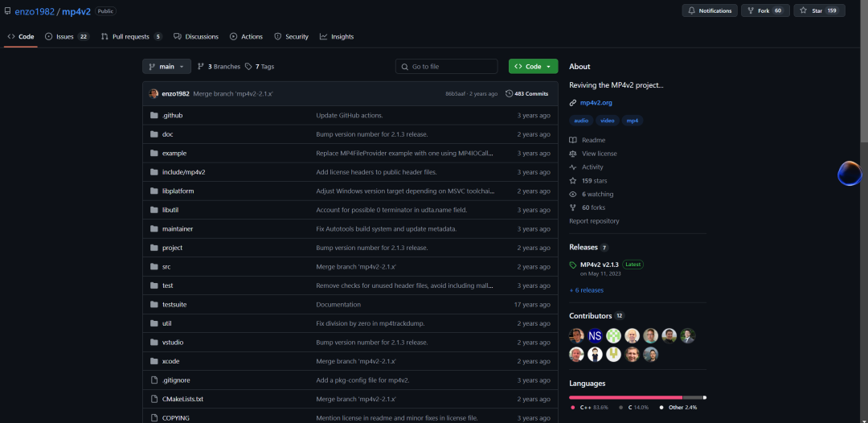Click folder icon next to libplatform
This screenshot has height=423, width=868.
[154, 191]
